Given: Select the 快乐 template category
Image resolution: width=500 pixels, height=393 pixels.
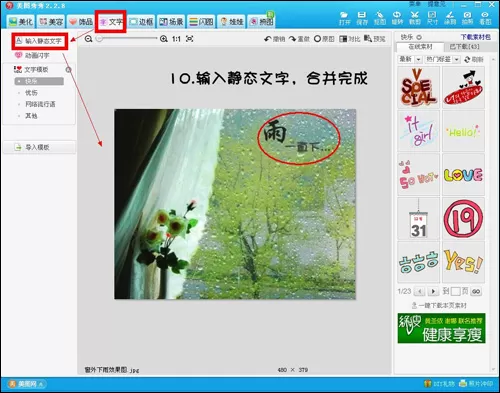Looking at the screenshot, I should pos(39,81).
